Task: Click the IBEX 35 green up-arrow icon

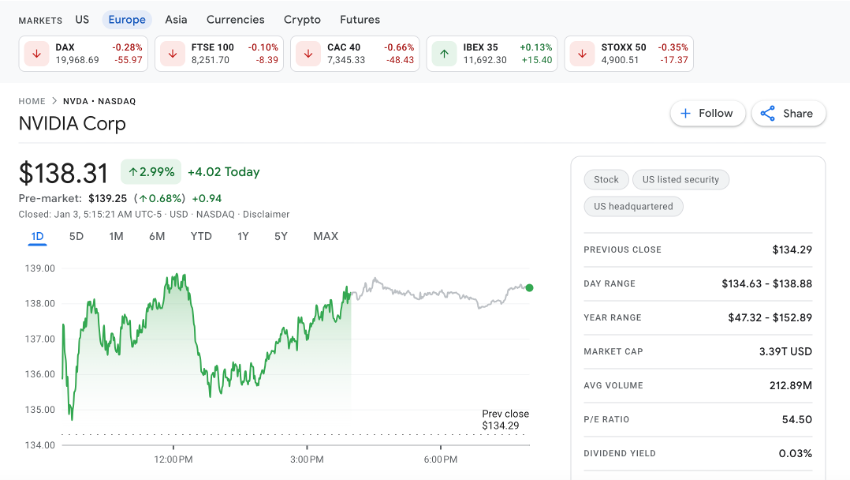Action: (x=445, y=54)
